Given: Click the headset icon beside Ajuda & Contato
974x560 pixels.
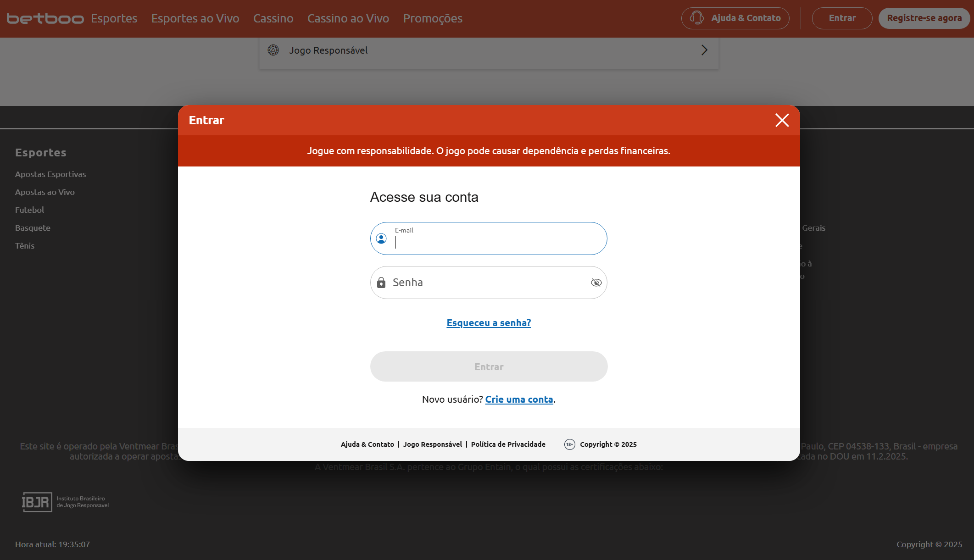Looking at the screenshot, I should (x=696, y=18).
